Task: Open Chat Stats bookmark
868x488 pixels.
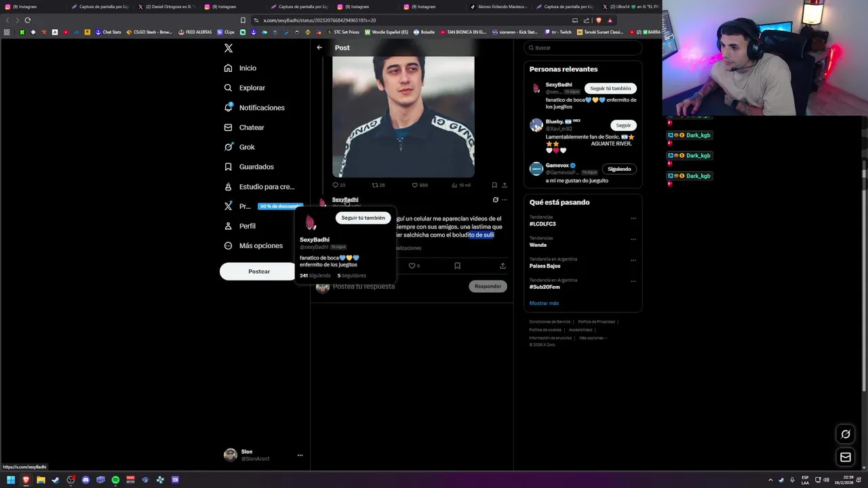Action: pyautogui.click(x=108, y=32)
